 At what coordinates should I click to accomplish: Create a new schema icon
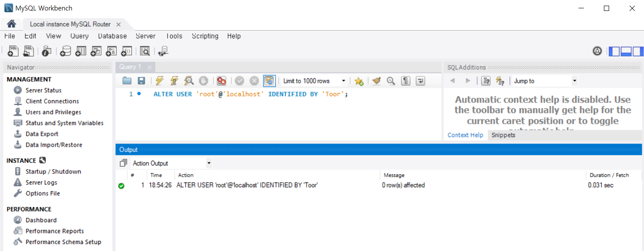tap(65, 51)
